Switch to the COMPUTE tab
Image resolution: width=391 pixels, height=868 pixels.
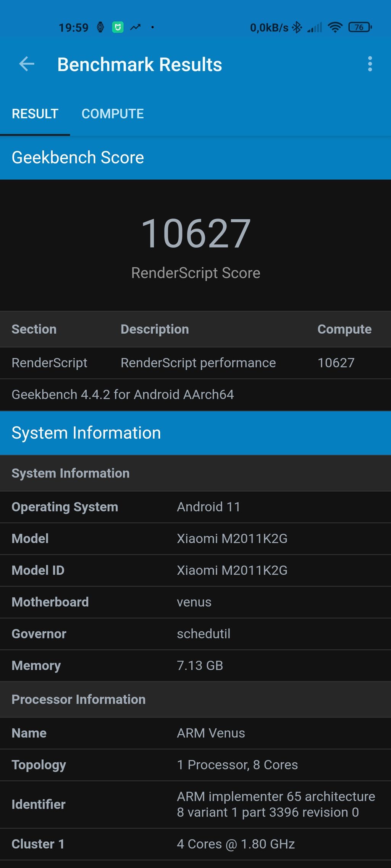click(113, 114)
